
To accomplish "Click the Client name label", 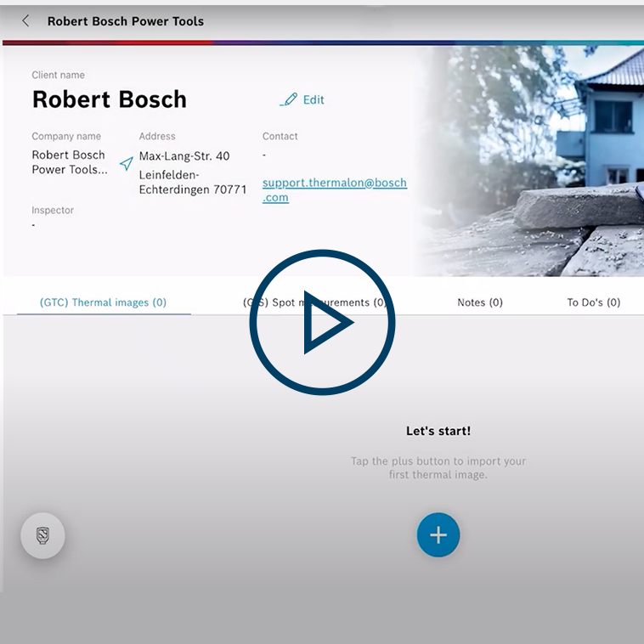I will (58, 75).
